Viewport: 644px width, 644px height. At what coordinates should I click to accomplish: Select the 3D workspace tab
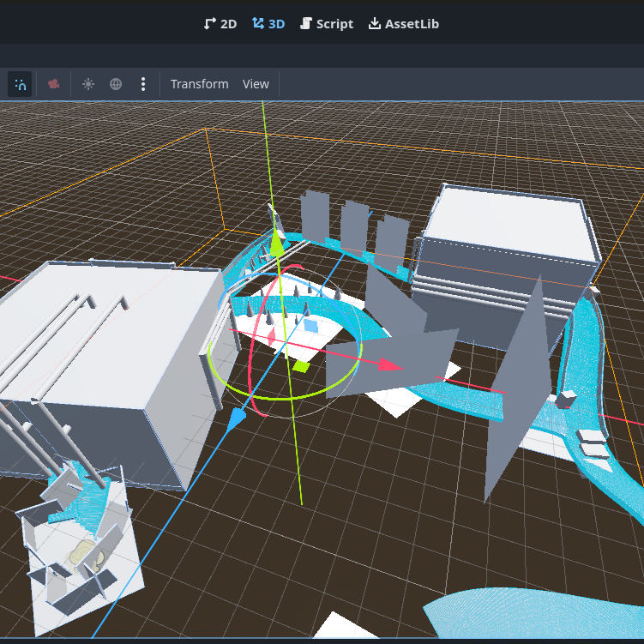coord(268,24)
